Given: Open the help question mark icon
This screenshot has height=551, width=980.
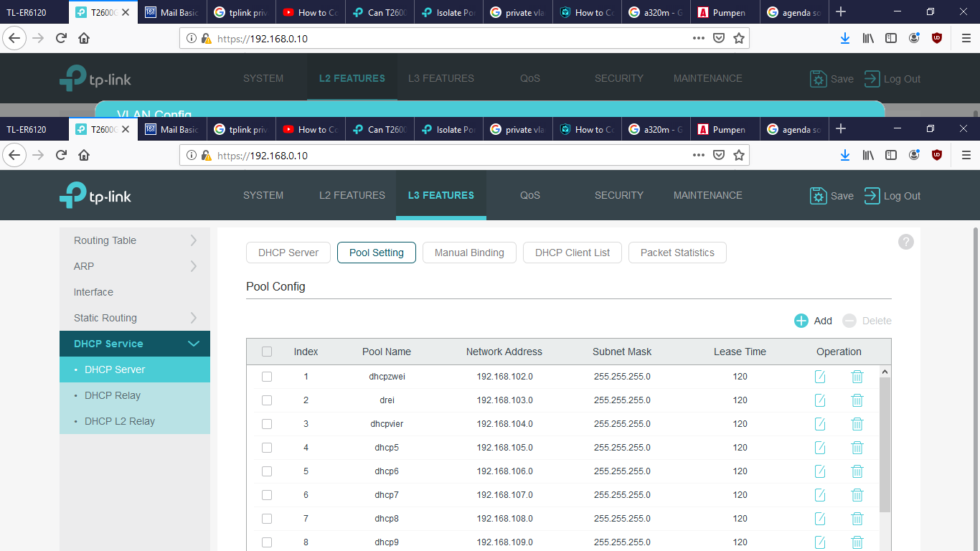Looking at the screenshot, I should pyautogui.click(x=906, y=242).
